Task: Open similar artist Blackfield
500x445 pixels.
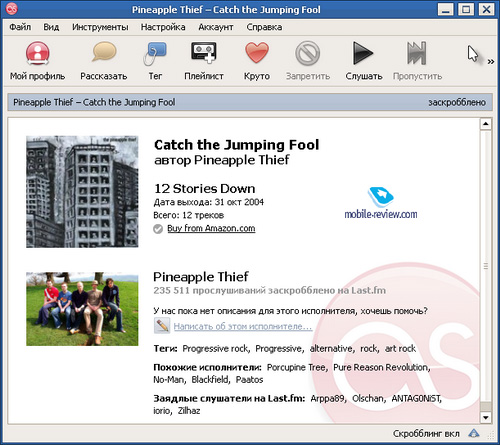Action: (210, 380)
